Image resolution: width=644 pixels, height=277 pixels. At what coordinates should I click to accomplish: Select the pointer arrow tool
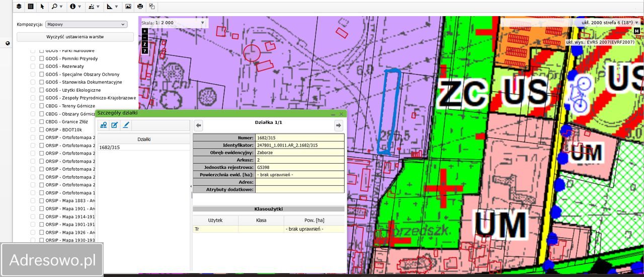42,7
